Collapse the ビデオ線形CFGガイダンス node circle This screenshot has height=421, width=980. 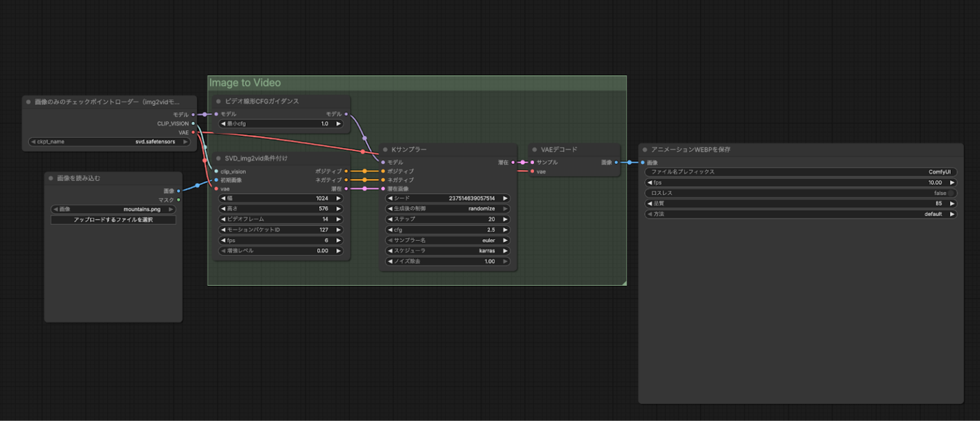(217, 101)
